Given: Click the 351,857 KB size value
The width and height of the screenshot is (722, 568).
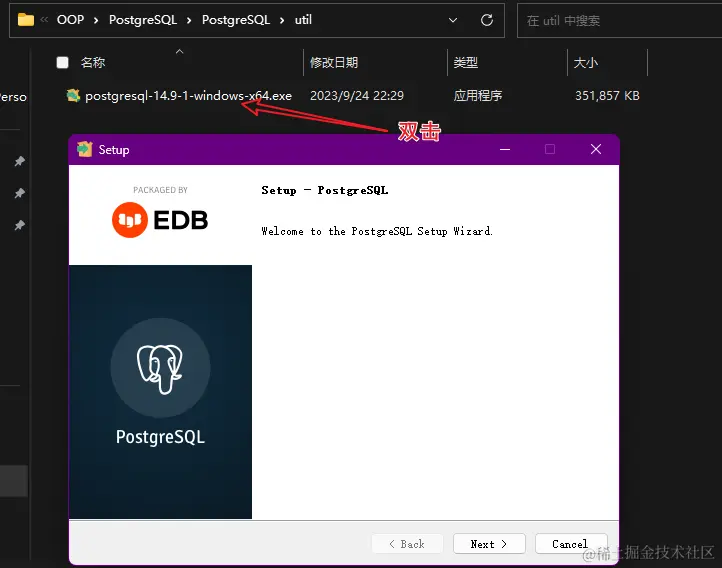Looking at the screenshot, I should tap(607, 96).
